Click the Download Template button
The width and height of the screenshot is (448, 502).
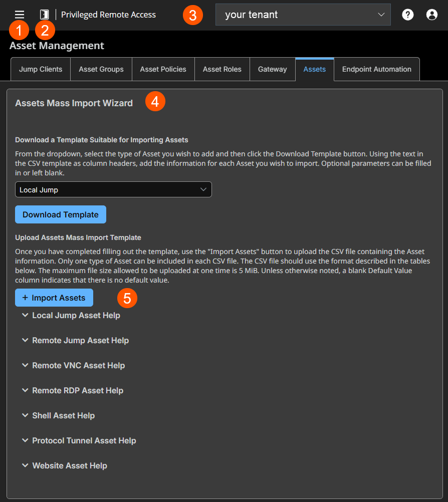pos(60,214)
